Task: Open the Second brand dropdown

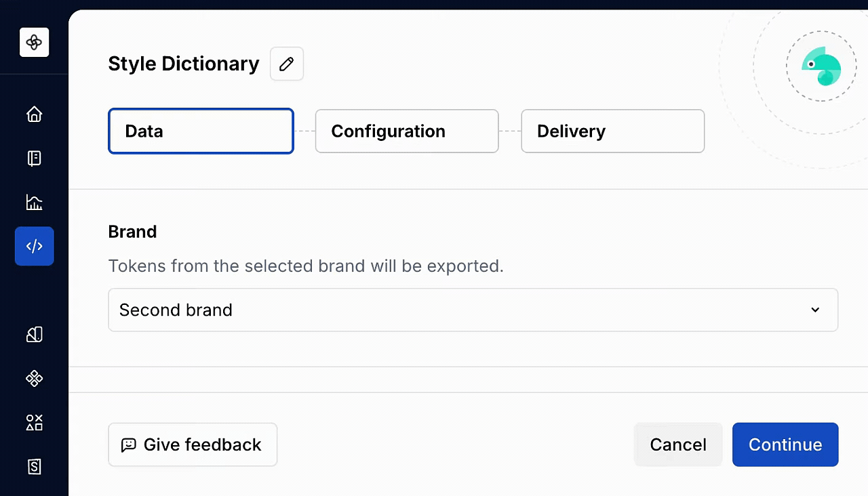Action: click(473, 310)
